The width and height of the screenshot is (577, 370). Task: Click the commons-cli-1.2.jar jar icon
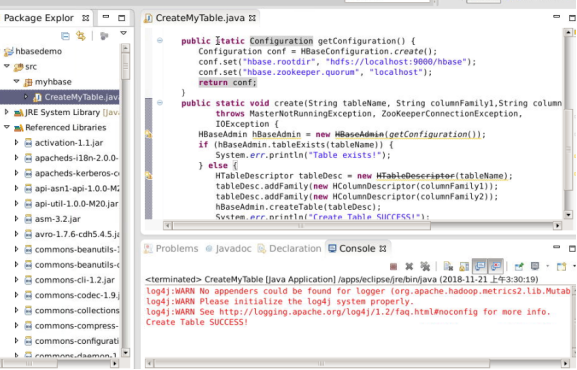pos(28,280)
